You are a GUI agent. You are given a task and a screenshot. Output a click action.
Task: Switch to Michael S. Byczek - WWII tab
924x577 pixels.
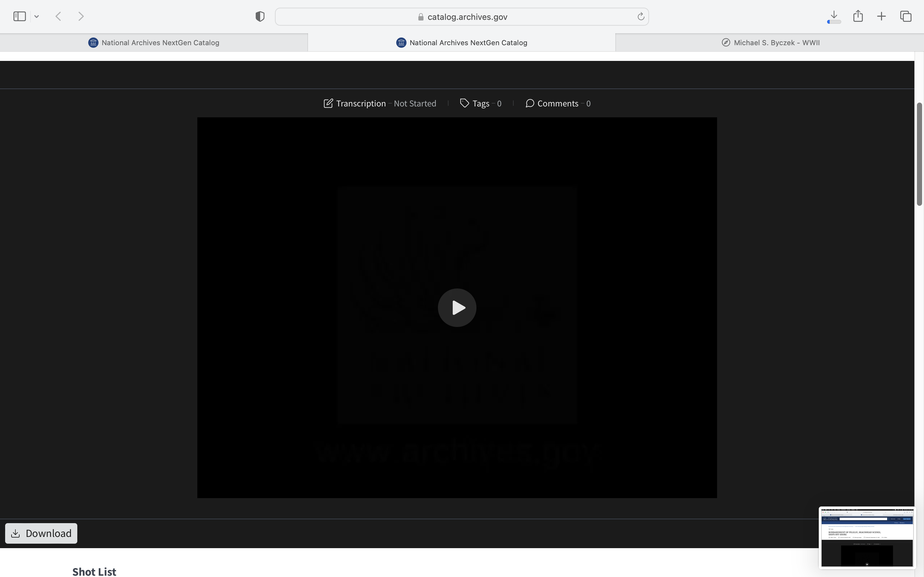pyautogui.click(x=770, y=43)
